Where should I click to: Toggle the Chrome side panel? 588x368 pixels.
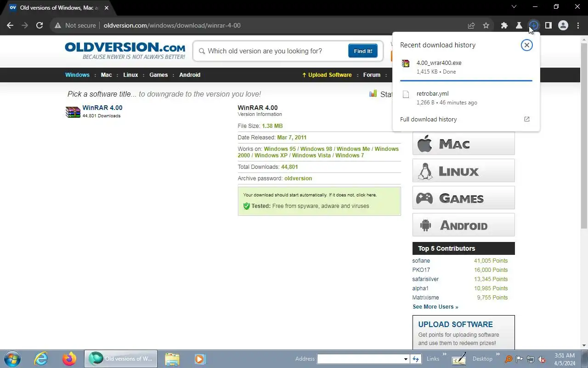548,25
